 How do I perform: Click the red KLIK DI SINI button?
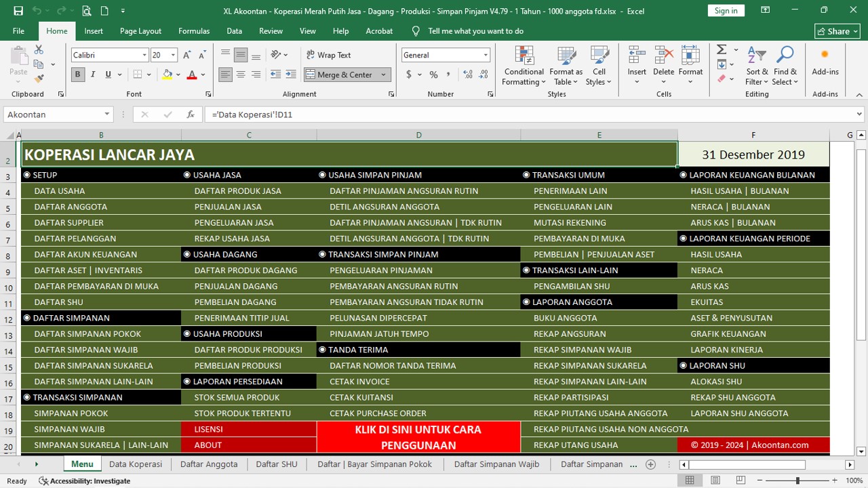[x=418, y=437]
